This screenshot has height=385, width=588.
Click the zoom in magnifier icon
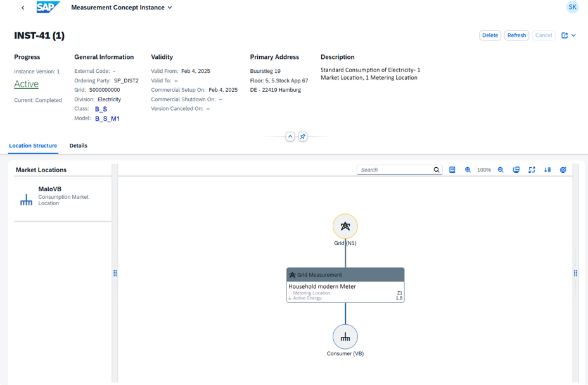[468, 170]
